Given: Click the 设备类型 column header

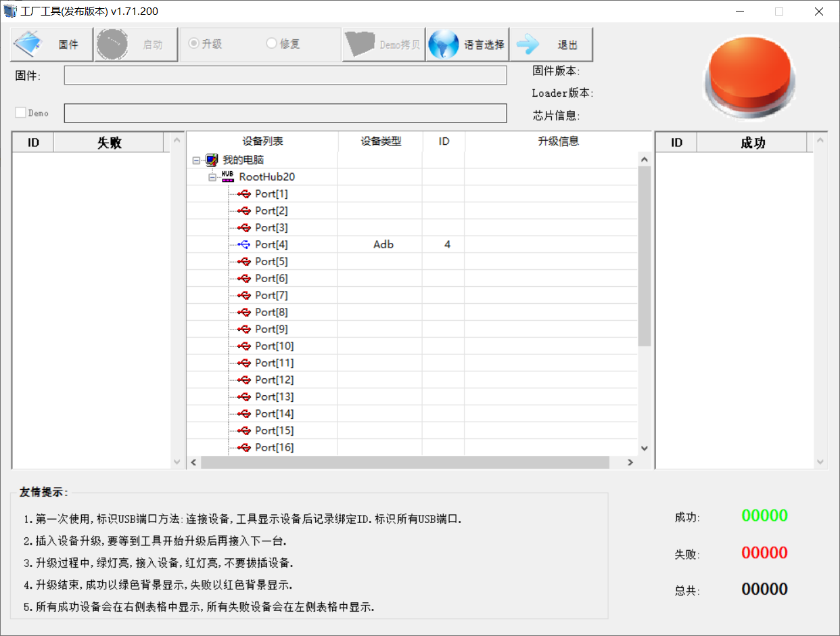Looking at the screenshot, I should [380, 141].
